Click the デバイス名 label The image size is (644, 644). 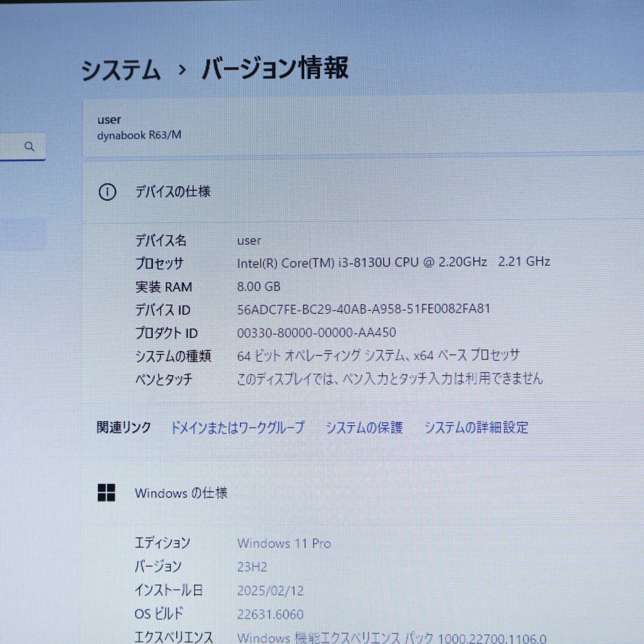coord(160,240)
